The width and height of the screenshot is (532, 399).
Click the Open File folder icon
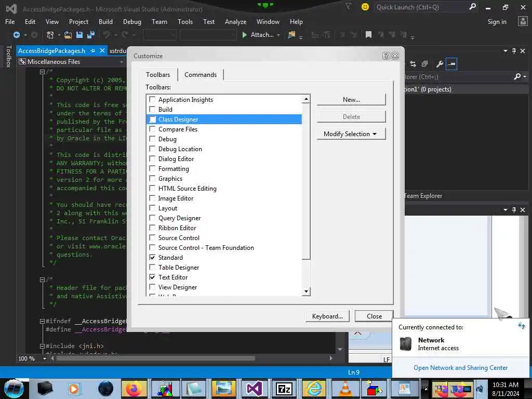click(68, 35)
